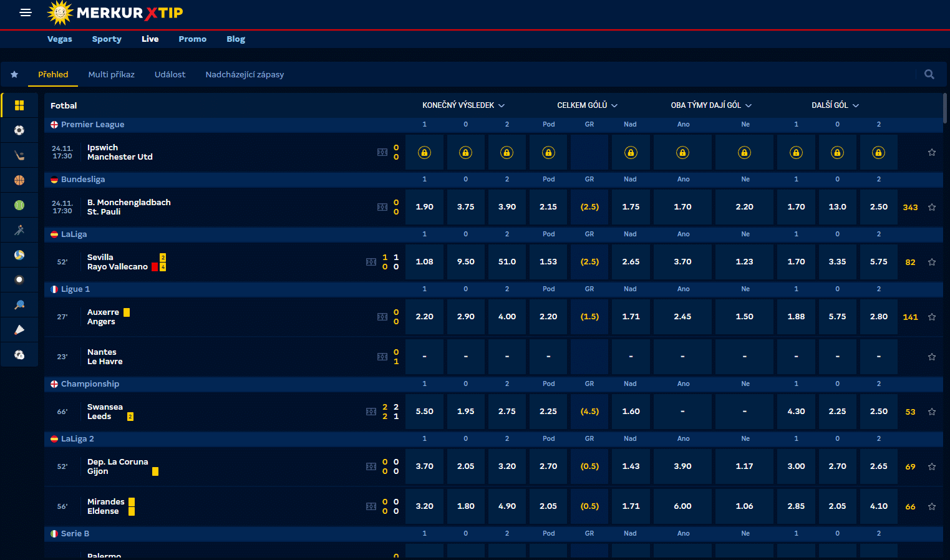This screenshot has width=950, height=560.
Task: Toggle favorite star for Ipswich vs Manchester Utd
Action: (932, 152)
